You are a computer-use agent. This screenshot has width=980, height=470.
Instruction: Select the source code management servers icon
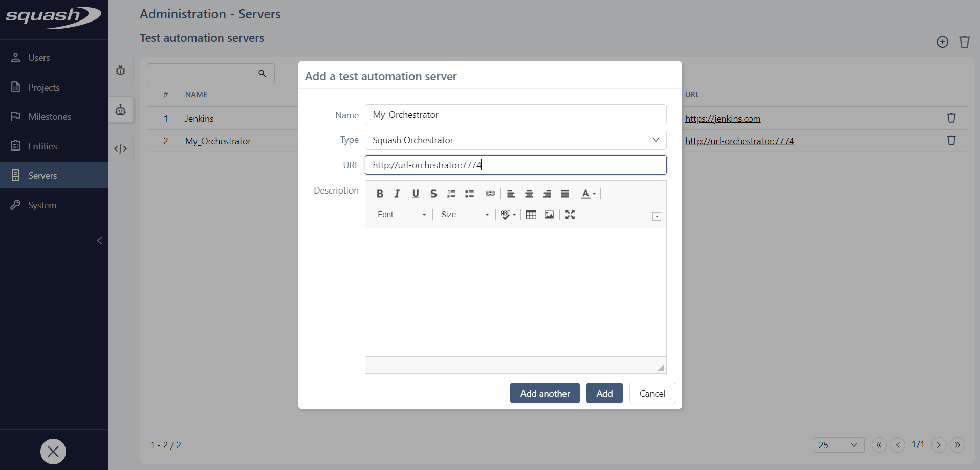coord(121,148)
